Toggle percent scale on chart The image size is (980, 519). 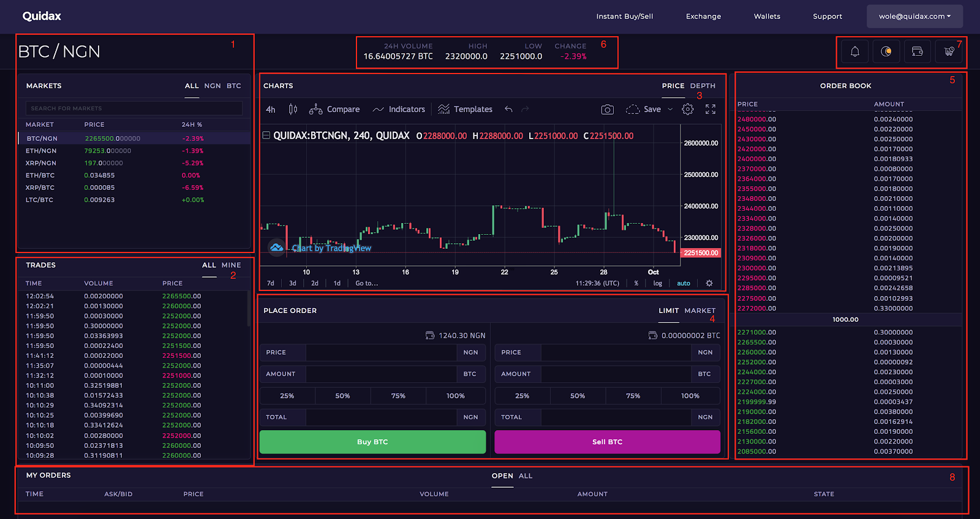[x=636, y=283]
